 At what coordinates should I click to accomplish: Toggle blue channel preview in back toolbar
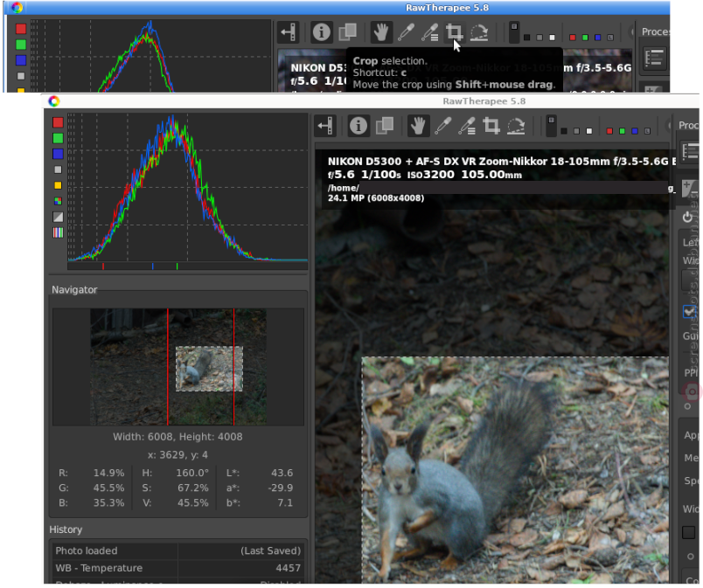pos(597,38)
